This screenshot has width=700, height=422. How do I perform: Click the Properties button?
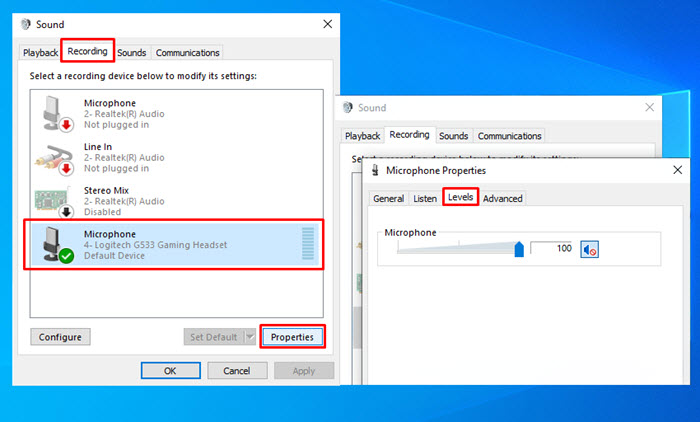(292, 337)
